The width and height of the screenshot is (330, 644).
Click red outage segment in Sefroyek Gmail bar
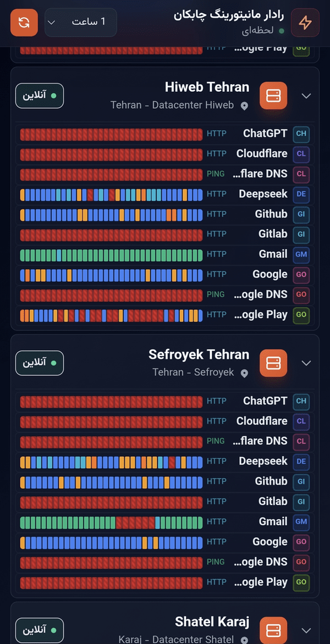135,523
